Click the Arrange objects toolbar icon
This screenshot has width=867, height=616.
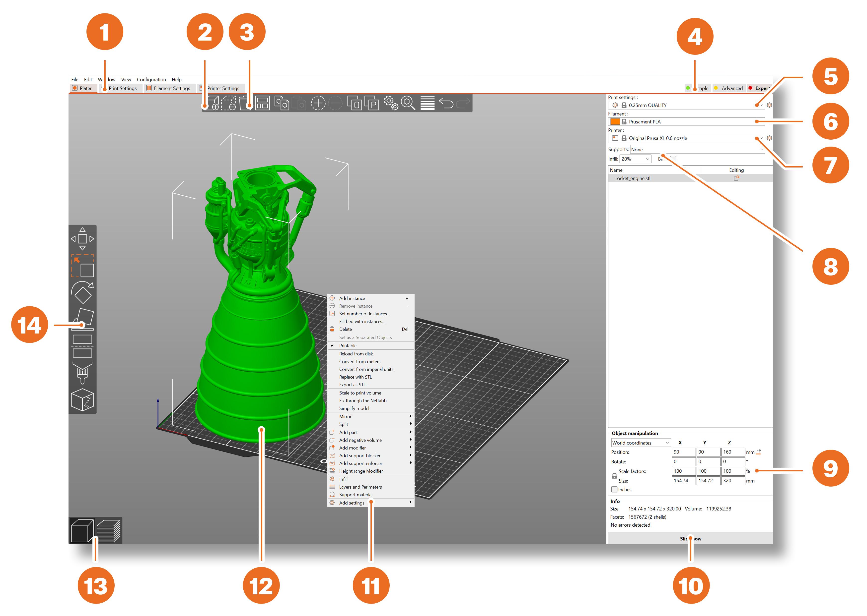tap(262, 103)
